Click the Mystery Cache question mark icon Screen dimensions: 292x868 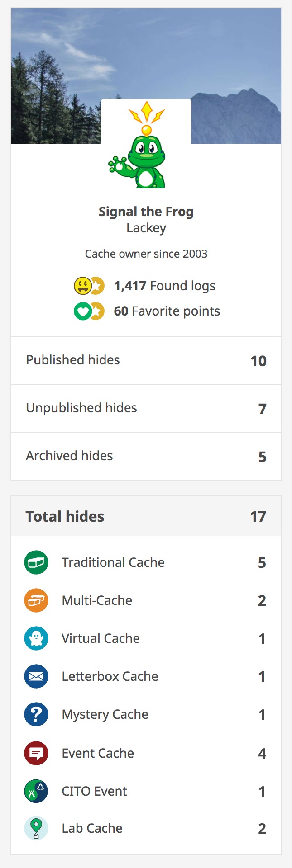[x=36, y=714]
